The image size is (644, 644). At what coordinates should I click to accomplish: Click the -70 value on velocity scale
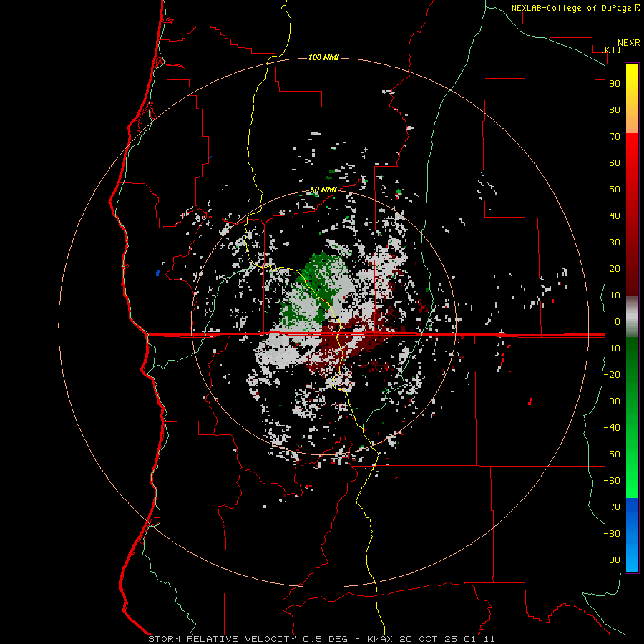click(612, 507)
